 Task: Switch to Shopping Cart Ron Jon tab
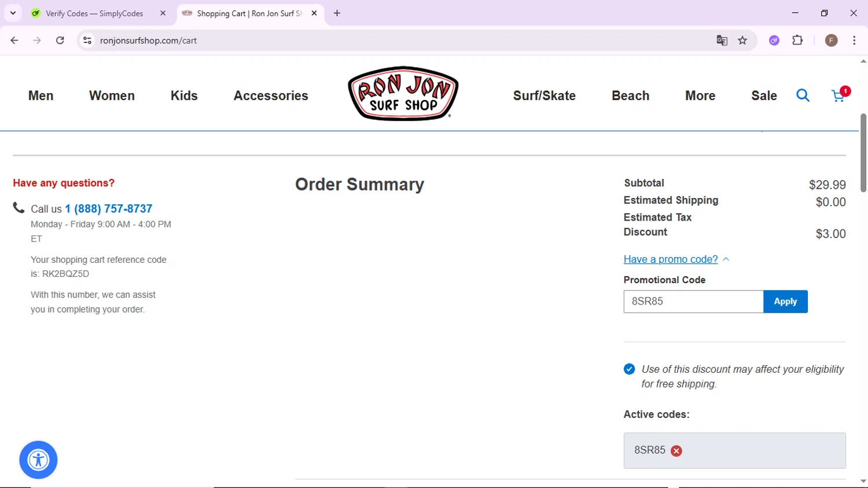(249, 13)
